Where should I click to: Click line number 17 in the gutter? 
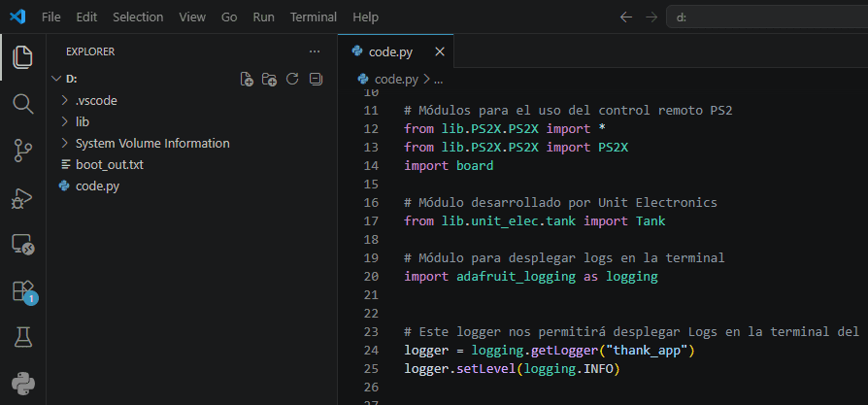pos(371,221)
